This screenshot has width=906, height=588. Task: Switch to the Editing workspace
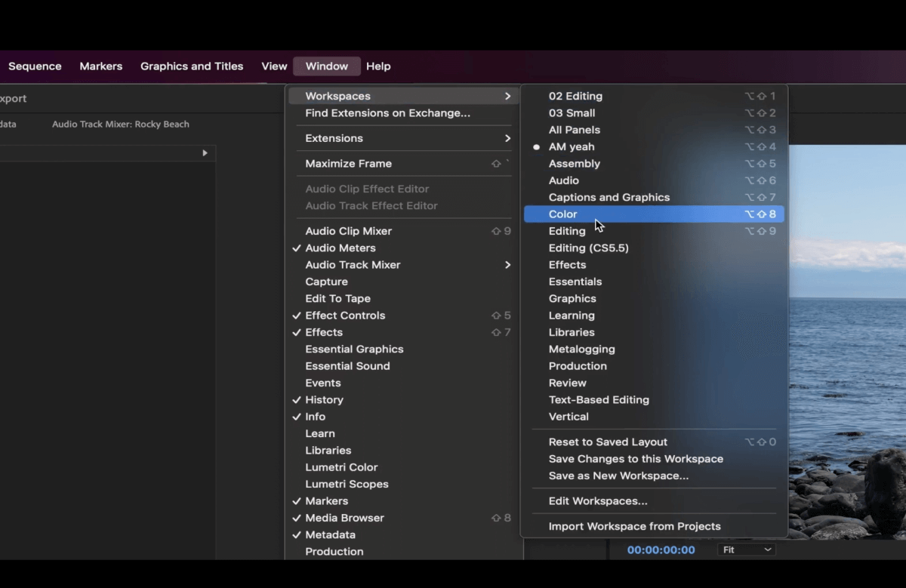coord(654,231)
